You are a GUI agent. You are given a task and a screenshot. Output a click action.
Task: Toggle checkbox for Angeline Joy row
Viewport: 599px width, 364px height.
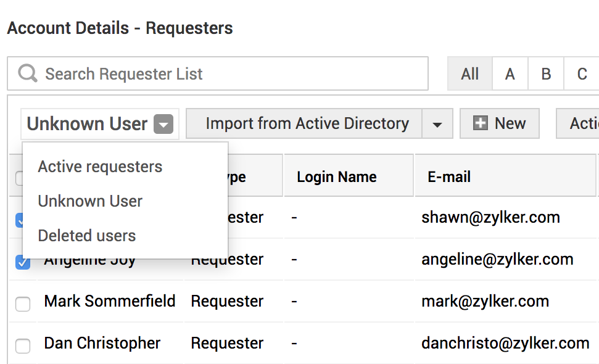pyautogui.click(x=23, y=262)
